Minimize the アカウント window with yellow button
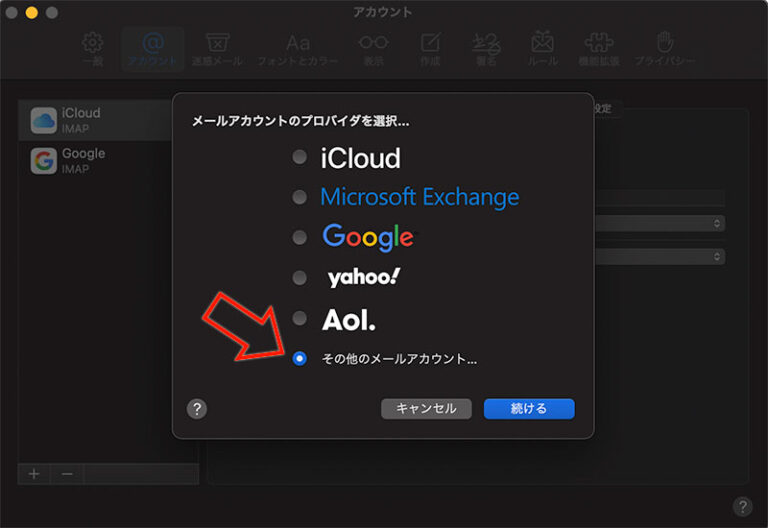The width and height of the screenshot is (768, 528). click(31, 12)
